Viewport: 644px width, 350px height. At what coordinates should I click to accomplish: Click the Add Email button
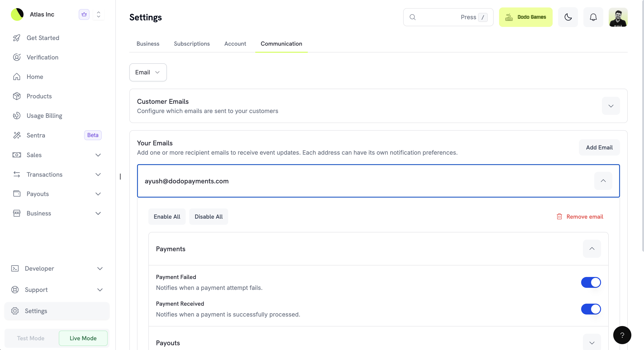point(599,147)
